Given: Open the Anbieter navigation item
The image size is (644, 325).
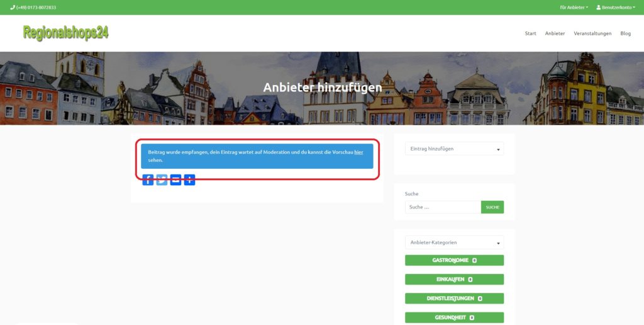Looking at the screenshot, I should pos(555,33).
